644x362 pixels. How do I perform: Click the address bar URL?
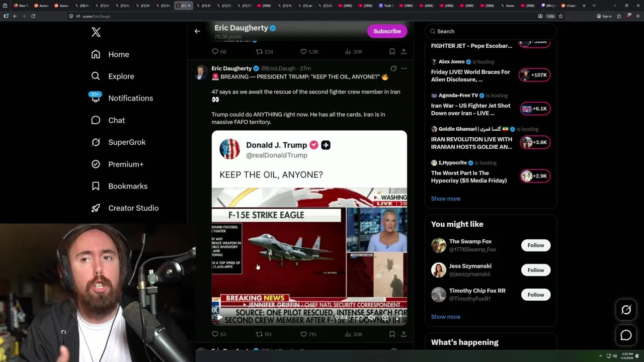(x=96, y=16)
